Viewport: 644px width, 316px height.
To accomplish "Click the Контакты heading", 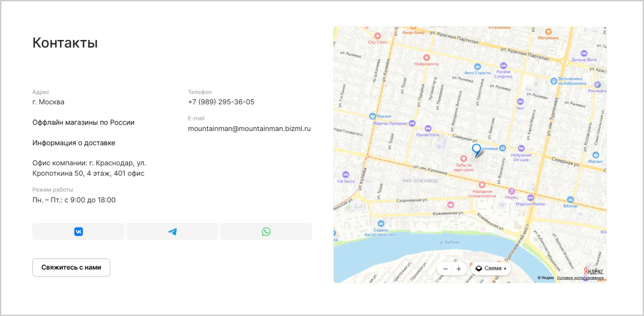I will (x=65, y=43).
